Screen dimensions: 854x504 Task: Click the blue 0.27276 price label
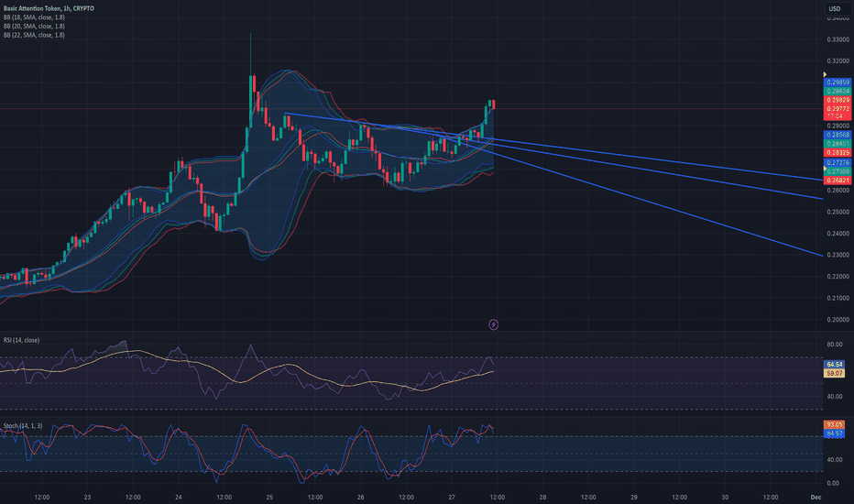838,162
